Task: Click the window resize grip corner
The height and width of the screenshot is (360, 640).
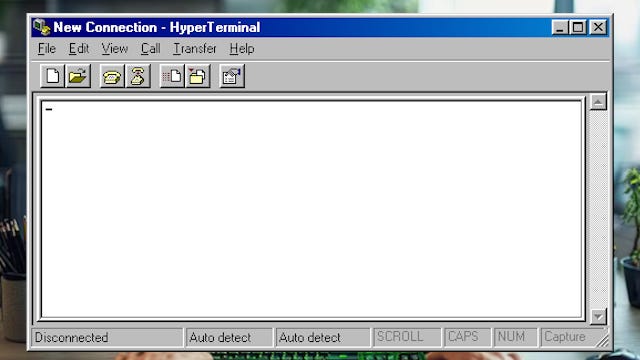Action: pyautogui.click(x=602, y=340)
